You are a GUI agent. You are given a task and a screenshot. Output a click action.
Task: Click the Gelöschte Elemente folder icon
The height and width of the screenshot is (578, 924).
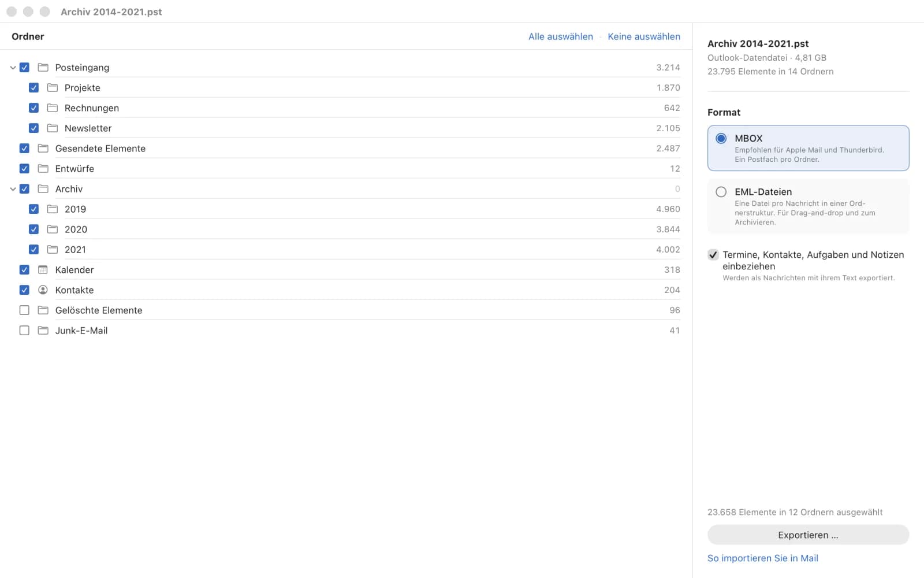click(43, 310)
